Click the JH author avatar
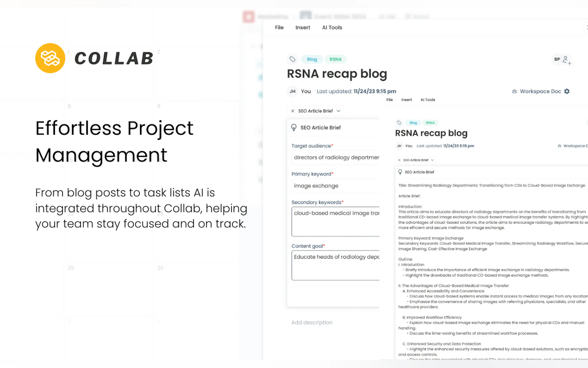Image resolution: width=588 pixels, height=368 pixels. pyautogui.click(x=292, y=91)
